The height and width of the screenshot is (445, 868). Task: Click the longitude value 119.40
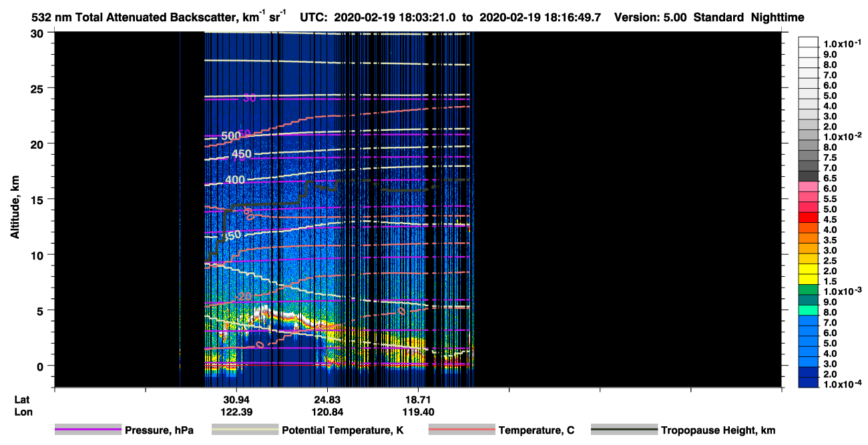click(x=418, y=412)
